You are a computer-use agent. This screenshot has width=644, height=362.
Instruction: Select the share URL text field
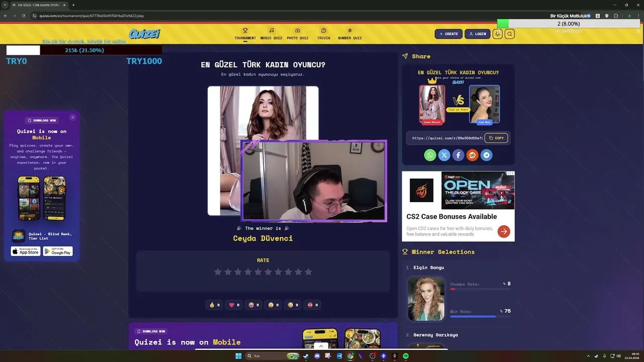pos(446,138)
